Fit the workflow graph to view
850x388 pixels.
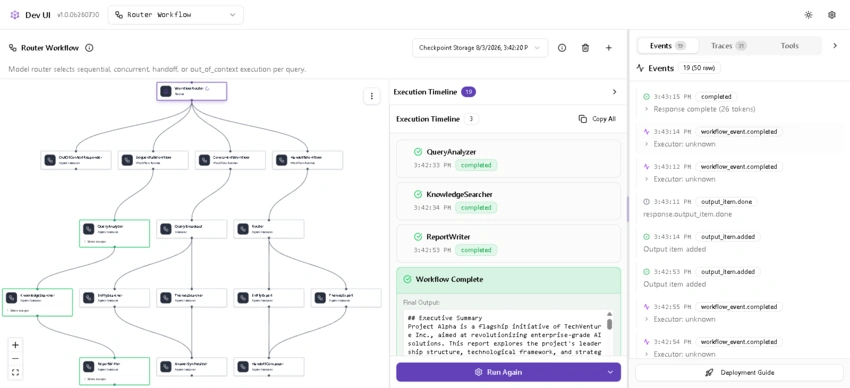point(15,372)
